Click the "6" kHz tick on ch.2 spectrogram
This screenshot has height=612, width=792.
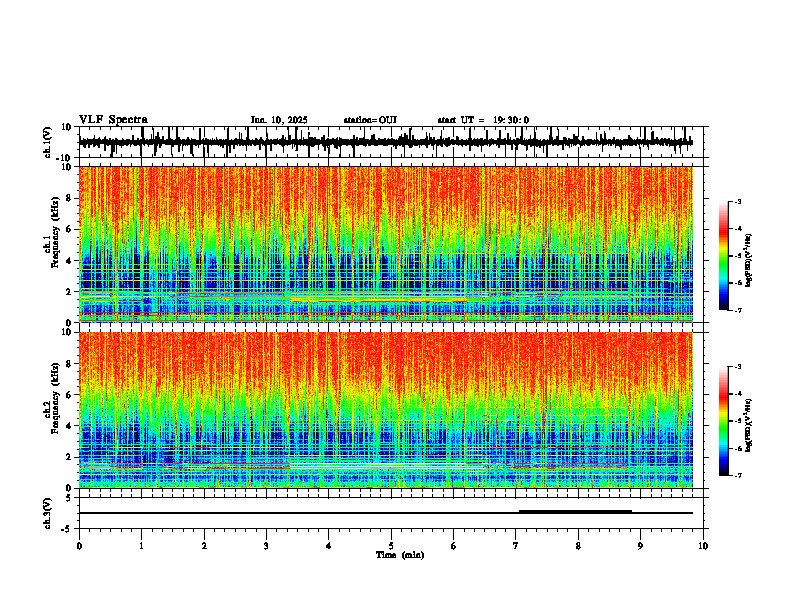click(70, 395)
